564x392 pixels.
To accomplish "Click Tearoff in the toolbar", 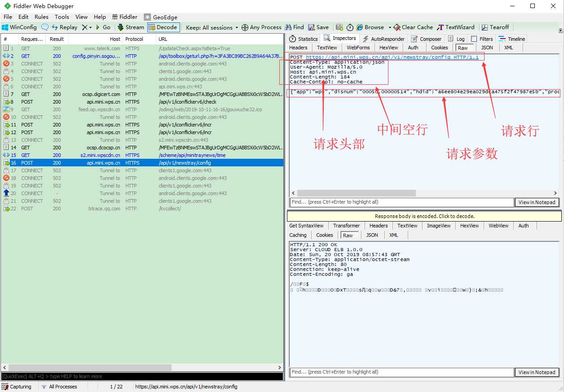I will pyautogui.click(x=495, y=27).
